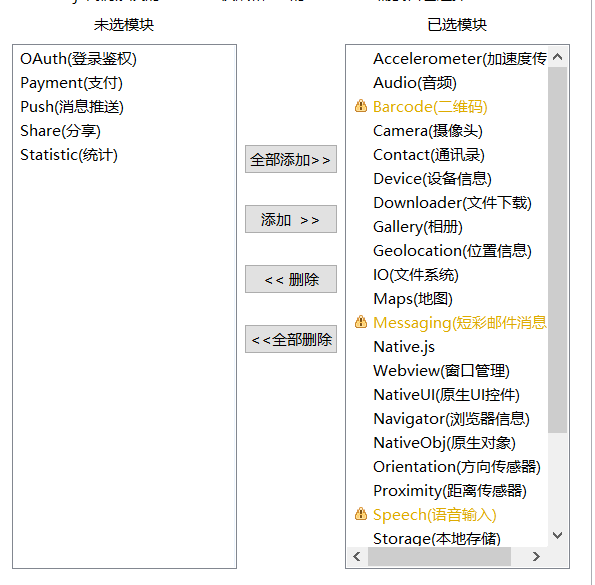Click the warning icon beside Messaging
The image size is (595, 585).
(360, 322)
